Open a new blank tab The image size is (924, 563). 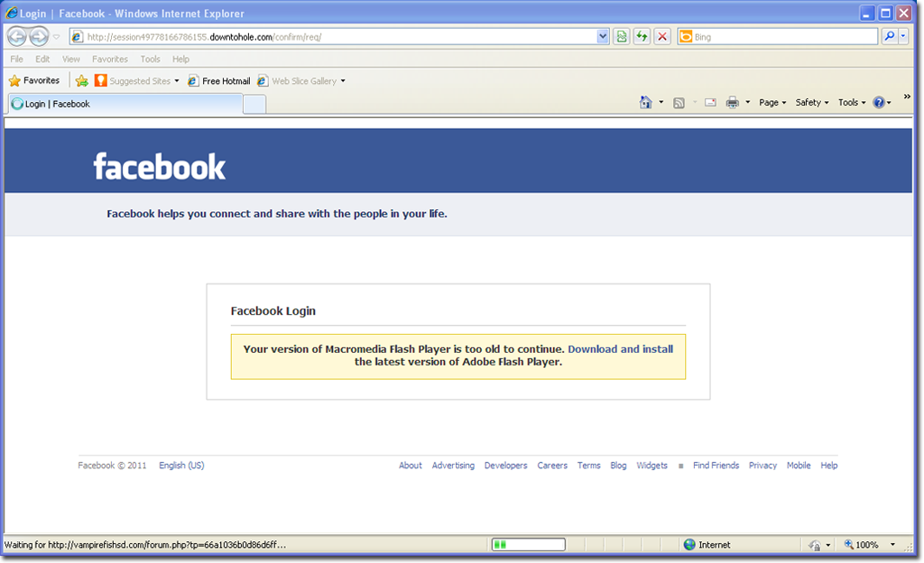pyautogui.click(x=254, y=105)
